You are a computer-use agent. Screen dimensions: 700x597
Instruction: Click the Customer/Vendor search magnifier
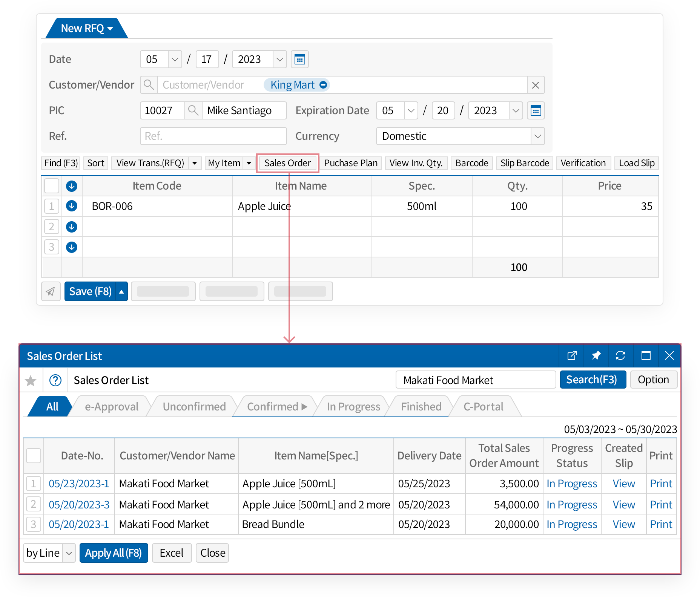149,85
